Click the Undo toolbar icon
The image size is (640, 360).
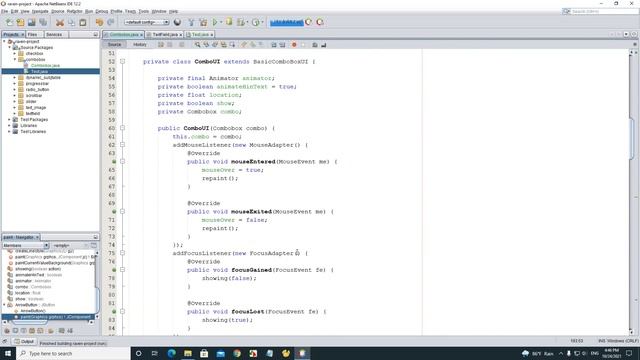pos(99,22)
